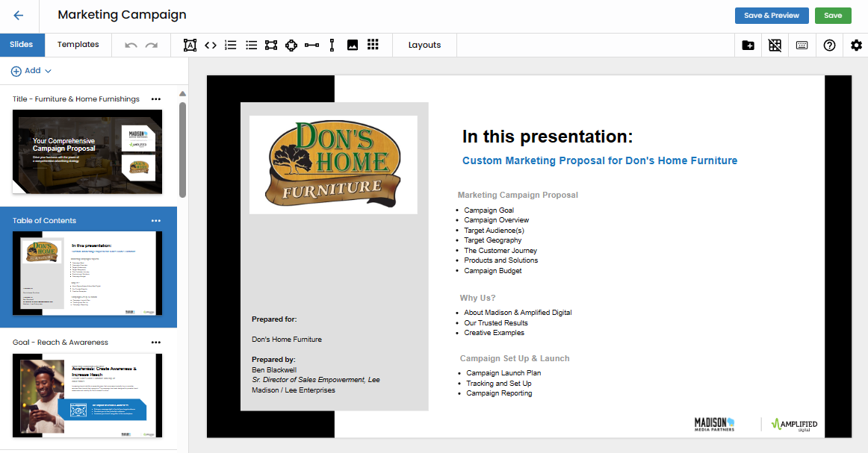Insert a numbered list
The image size is (868, 453).
click(x=231, y=46)
